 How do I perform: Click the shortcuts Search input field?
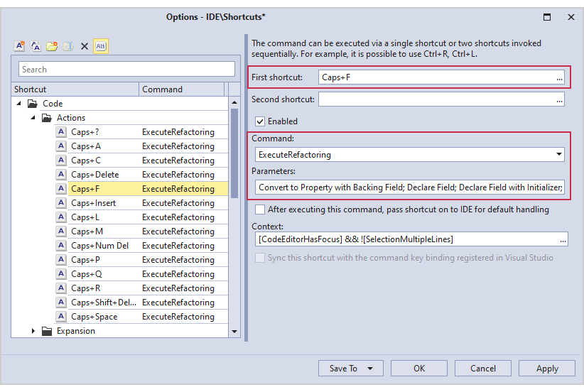pyautogui.click(x=126, y=70)
